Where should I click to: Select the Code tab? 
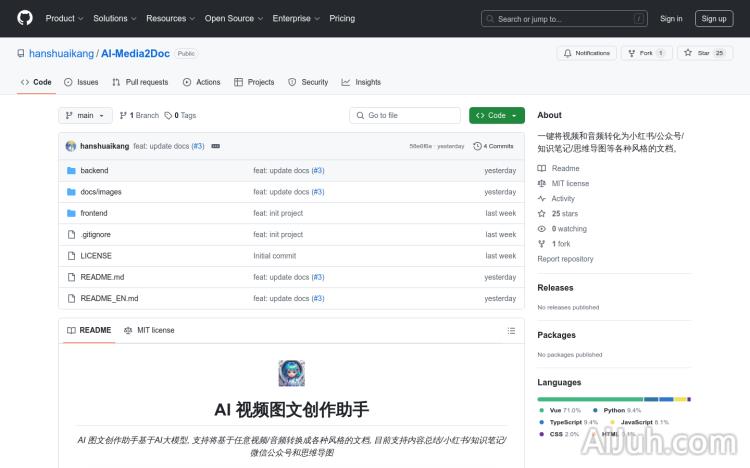(x=36, y=82)
